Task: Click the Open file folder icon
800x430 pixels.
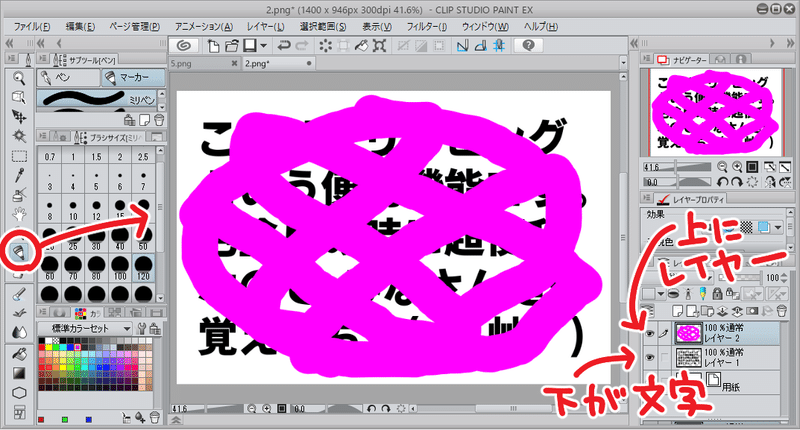Action: click(232, 46)
